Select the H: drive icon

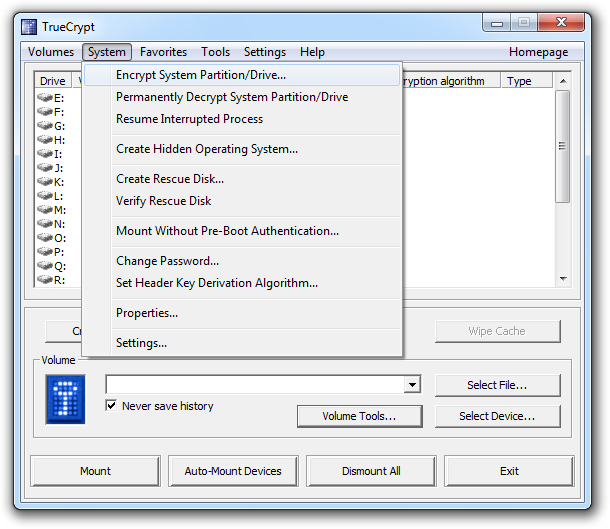45,139
